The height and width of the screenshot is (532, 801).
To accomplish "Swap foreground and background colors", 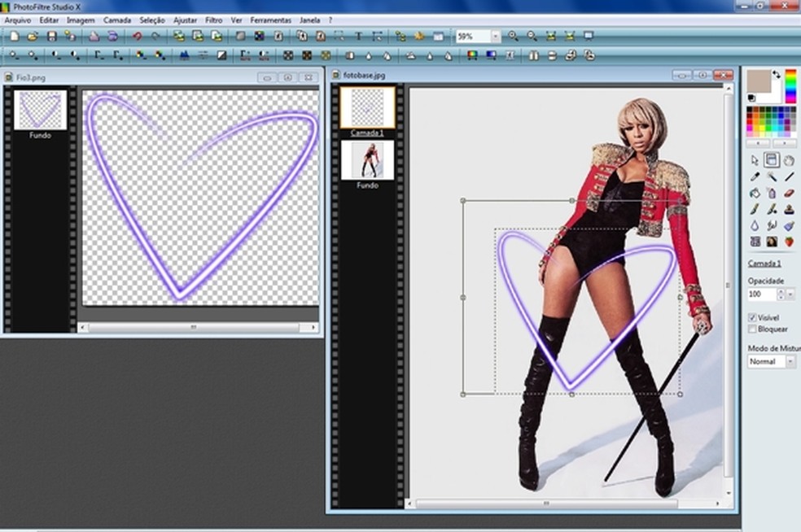I will [x=777, y=75].
